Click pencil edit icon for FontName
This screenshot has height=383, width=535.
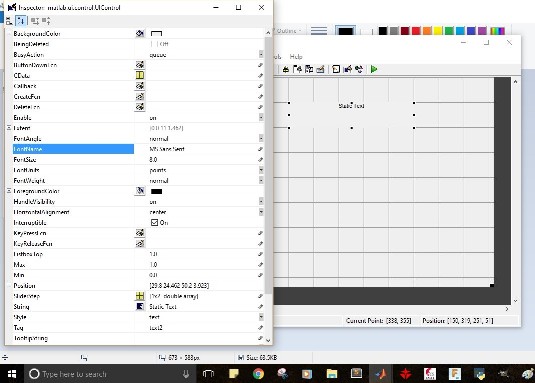(x=260, y=149)
